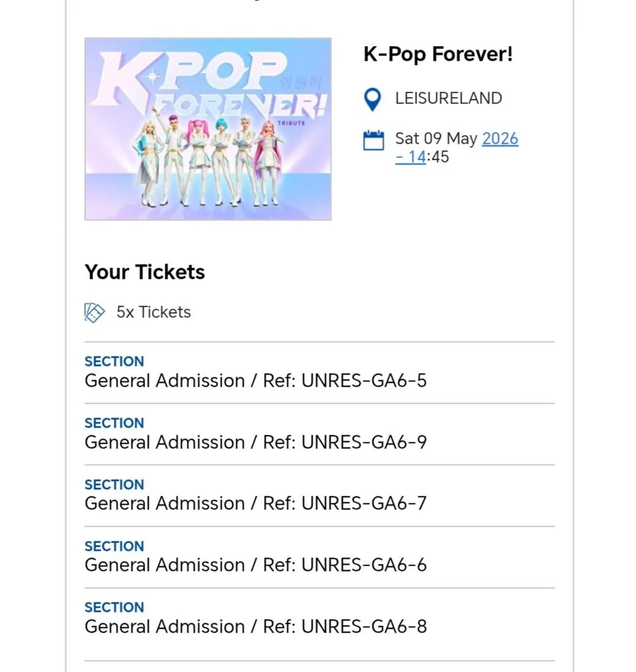The height and width of the screenshot is (672, 636).
Task: Click the calendar icon beside the date
Action: click(x=374, y=140)
